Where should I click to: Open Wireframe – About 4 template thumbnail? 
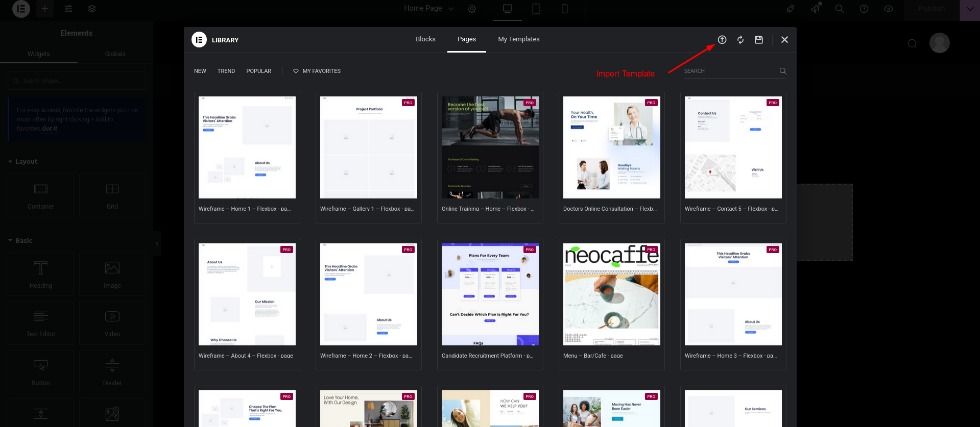click(247, 294)
